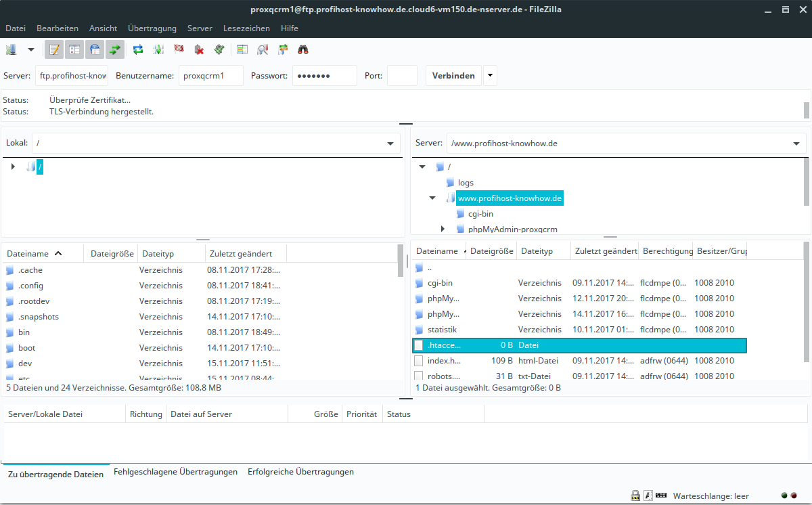The height and width of the screenshot is (505, 812).
Task: Open the Lokal path dropdown
Action: pyautogui.click(x=390, y=144)
